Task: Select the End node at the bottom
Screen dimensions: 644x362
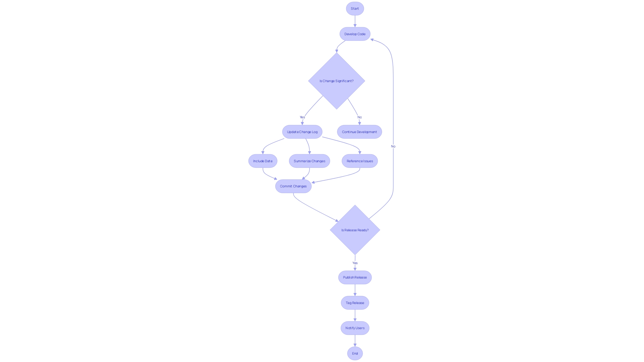Action: [x=355, y=353]
